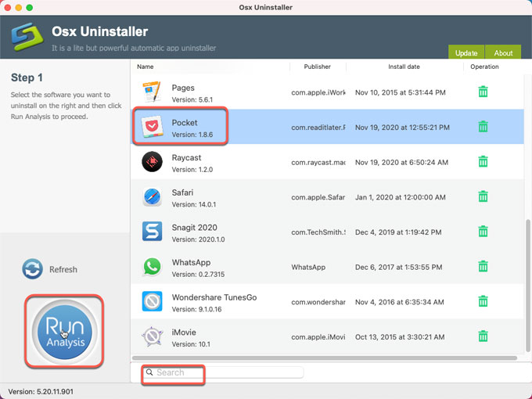
Task: Click the Osx Uninstaller logo
Action: coord(27,37)
